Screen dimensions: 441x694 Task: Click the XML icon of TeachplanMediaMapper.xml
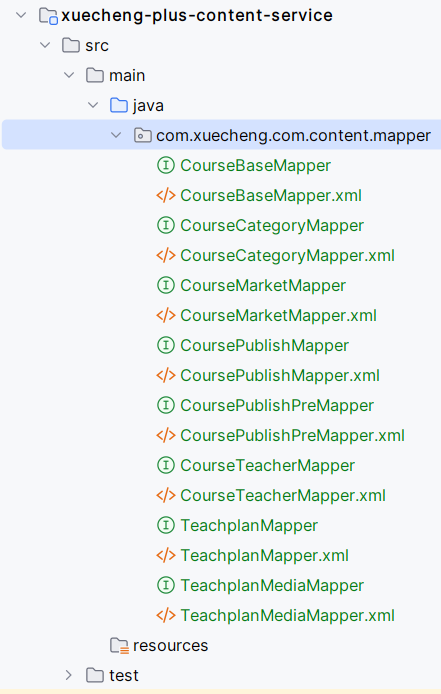tap(166, 615)
